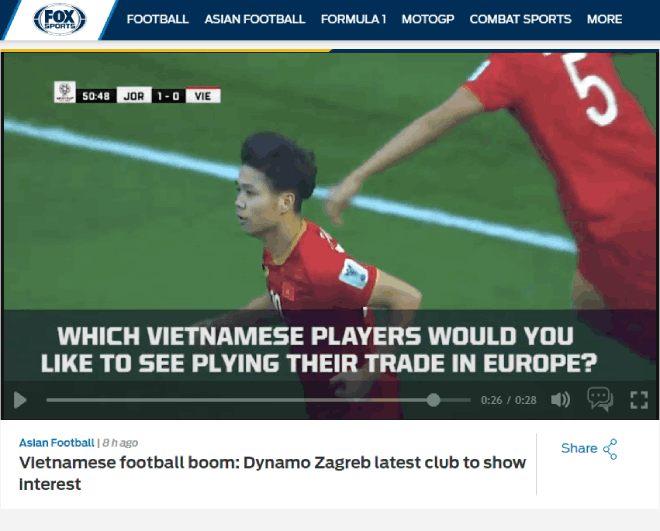Screen dimensions: 660x531
Task: Click the video seek bar handle
Action: (x=433, y=400)
